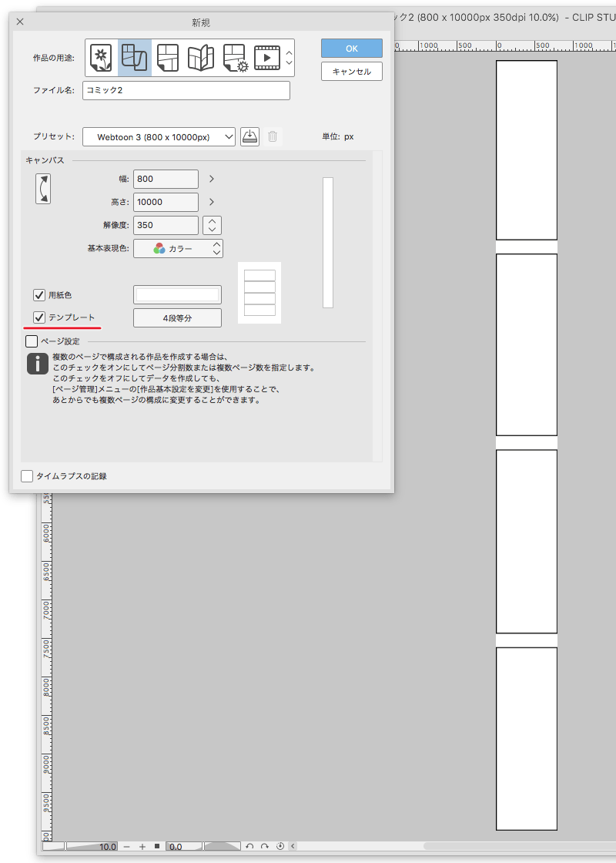Click the paper color swatch
The image size is (616, 863).
click(x=177, y=294)
